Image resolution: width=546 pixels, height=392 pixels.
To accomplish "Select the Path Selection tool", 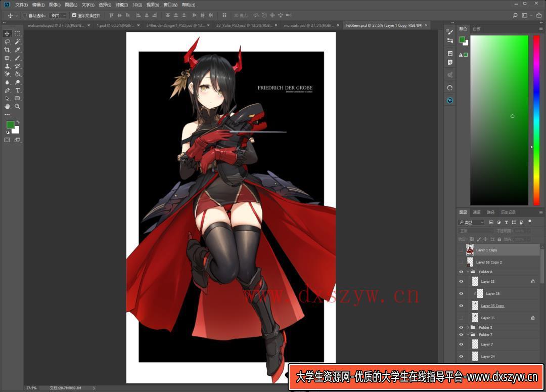I will click(7, 98).
